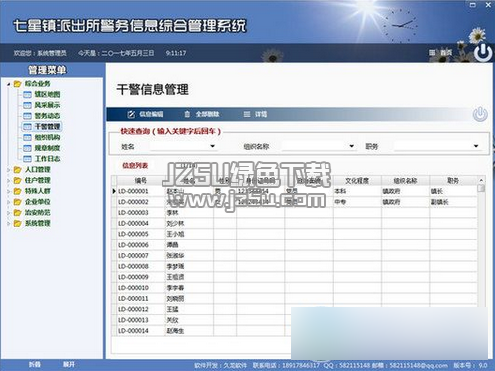Click the 欢迎您:系统管理员 welcome text
Viewport: 495px width, 371px height.
pyautogui.click(x=40, y=53)
